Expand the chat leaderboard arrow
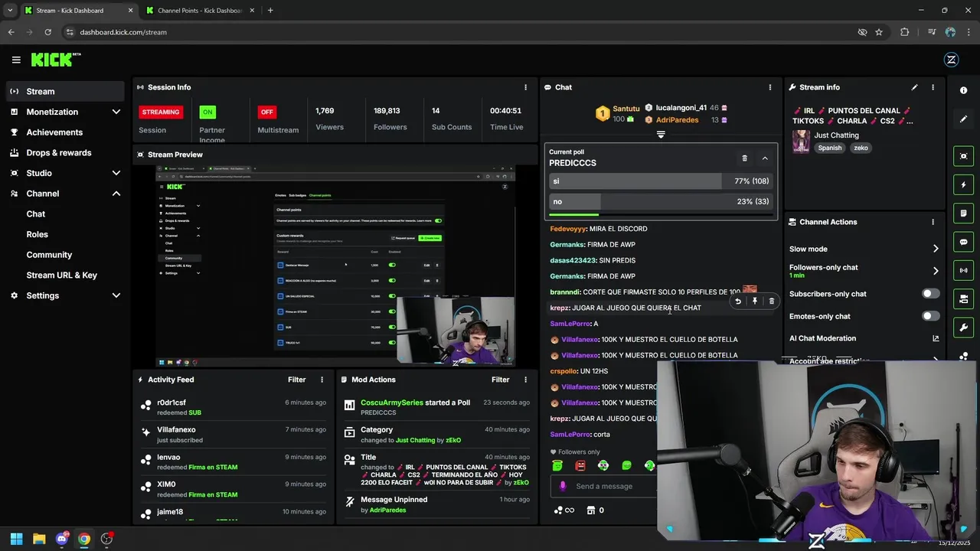The height and width of the screenshot is (551, 980). point(661,135)
